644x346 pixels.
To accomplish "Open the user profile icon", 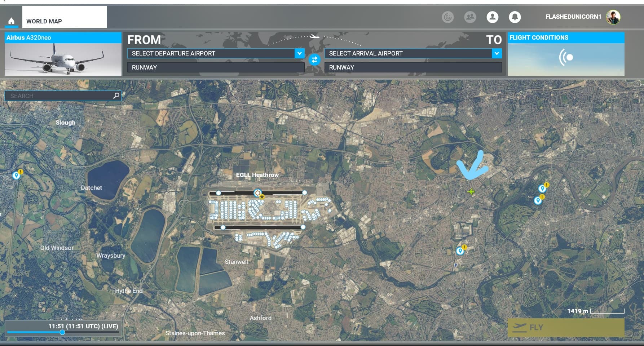I will (x=492, y=17).
